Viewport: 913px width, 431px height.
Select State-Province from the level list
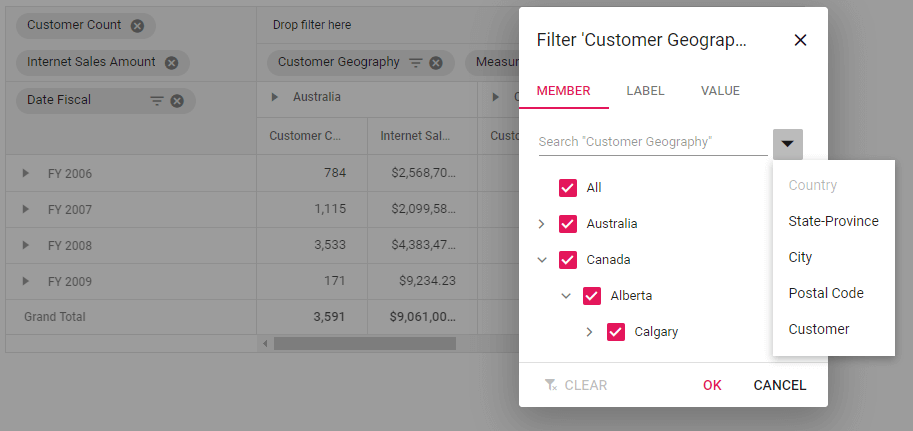pyautogui.click(x=833, y=221)
